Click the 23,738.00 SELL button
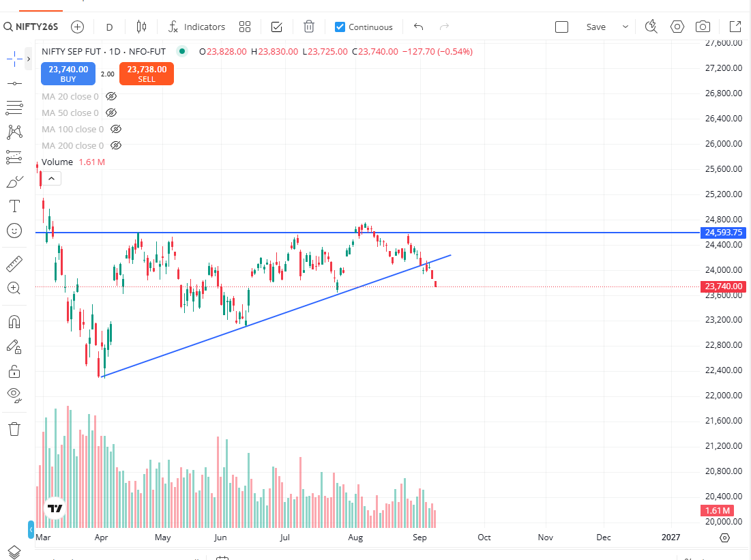Viewport: 751px width, 560px height. click(147, 74)
